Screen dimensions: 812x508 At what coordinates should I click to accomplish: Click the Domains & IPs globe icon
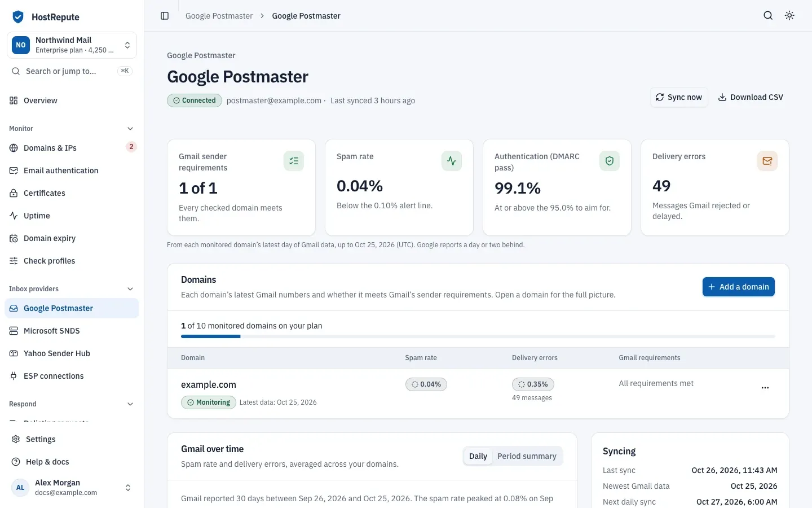pos(14,148)
